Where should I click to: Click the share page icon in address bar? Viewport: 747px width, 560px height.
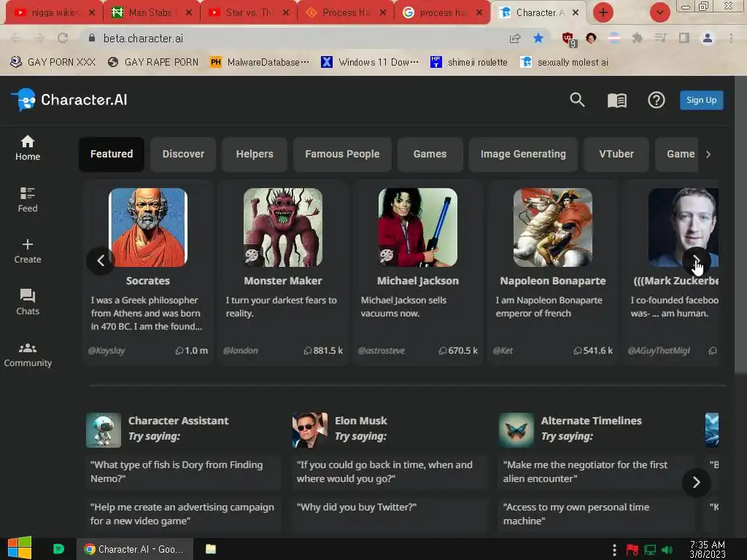514,38
